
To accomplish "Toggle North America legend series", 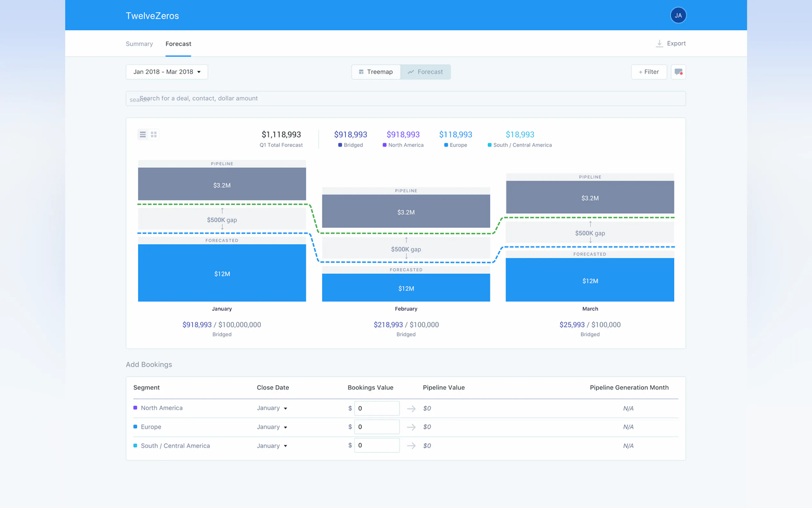I will click(x=403, y=145).
